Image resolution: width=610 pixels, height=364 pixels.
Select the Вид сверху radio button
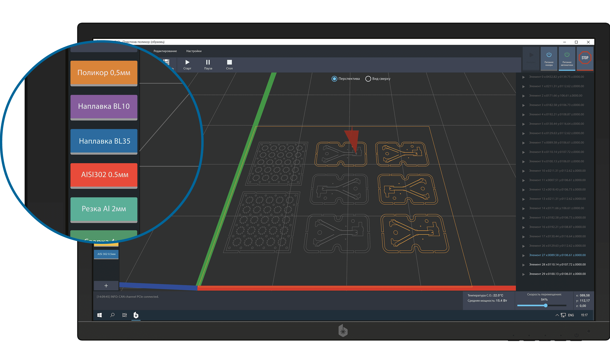click(x=368, y=79)
